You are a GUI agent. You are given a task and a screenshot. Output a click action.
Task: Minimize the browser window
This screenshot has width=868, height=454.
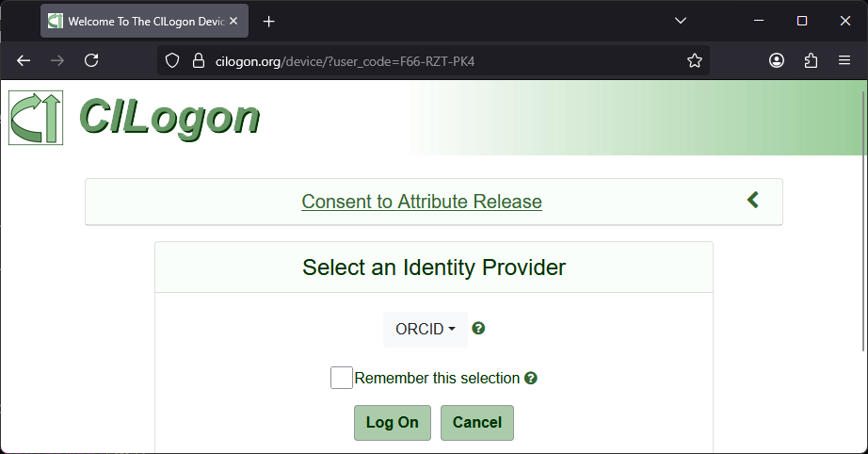point(759,21)
